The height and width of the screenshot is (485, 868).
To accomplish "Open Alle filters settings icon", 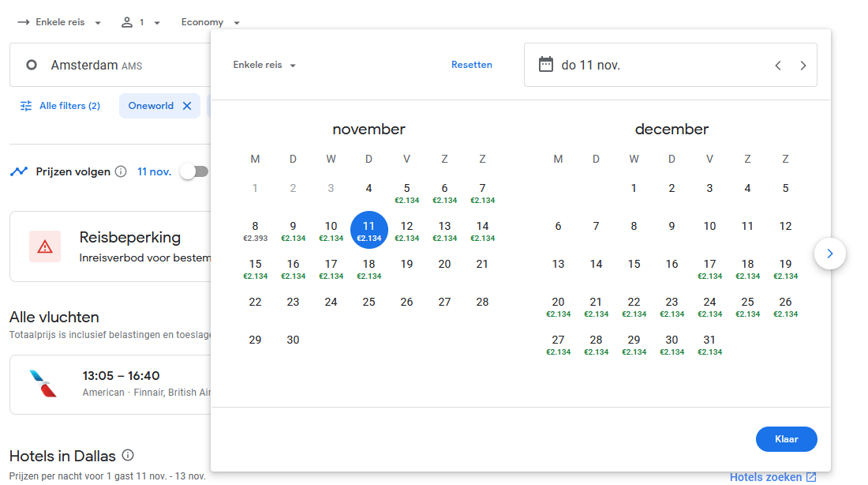I will click(x=26, y=106).
